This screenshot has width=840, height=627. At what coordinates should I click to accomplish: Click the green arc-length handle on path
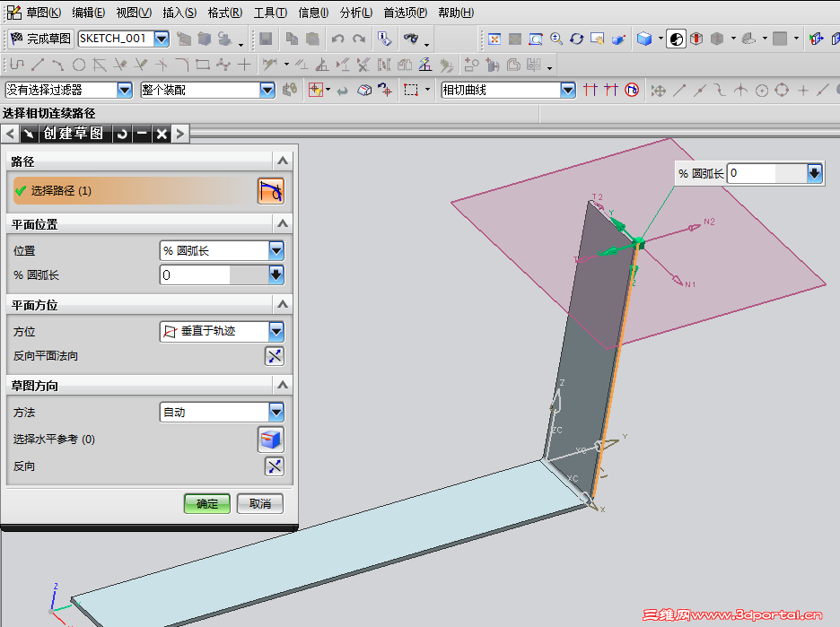click(639, 244)
